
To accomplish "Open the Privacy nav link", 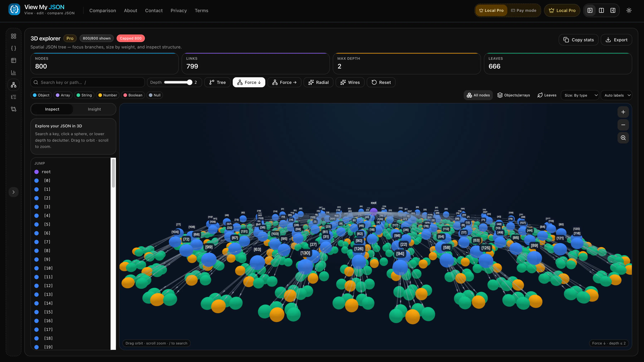I will pos(179,11).
